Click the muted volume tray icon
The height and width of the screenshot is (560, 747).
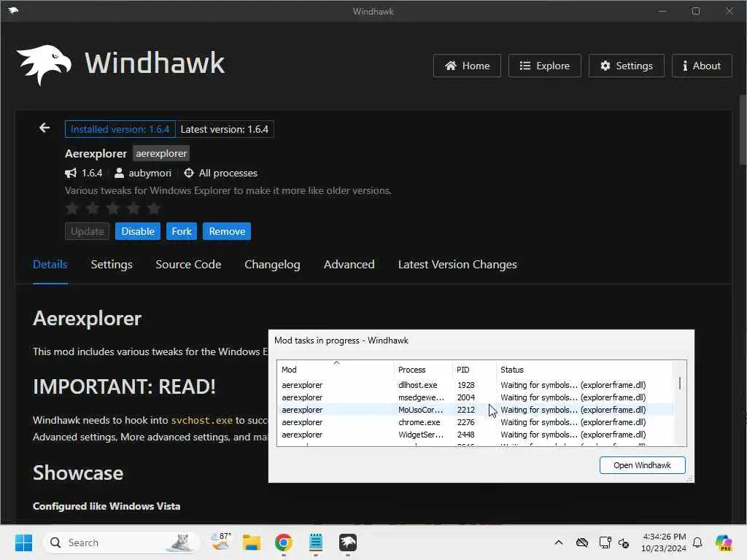click(x=624, y=542)
